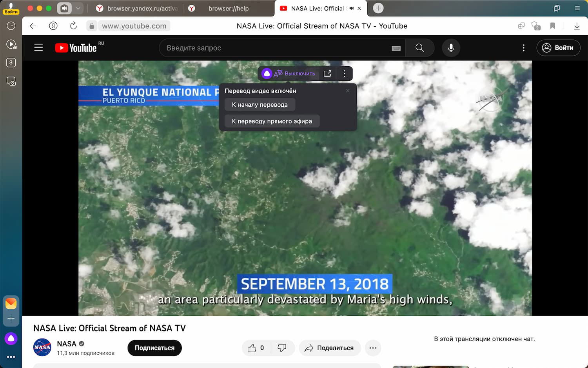The width and height of the screenshot is (588, 368).
Task: Dislike the NASA Live video
Action: coord(282,348)
